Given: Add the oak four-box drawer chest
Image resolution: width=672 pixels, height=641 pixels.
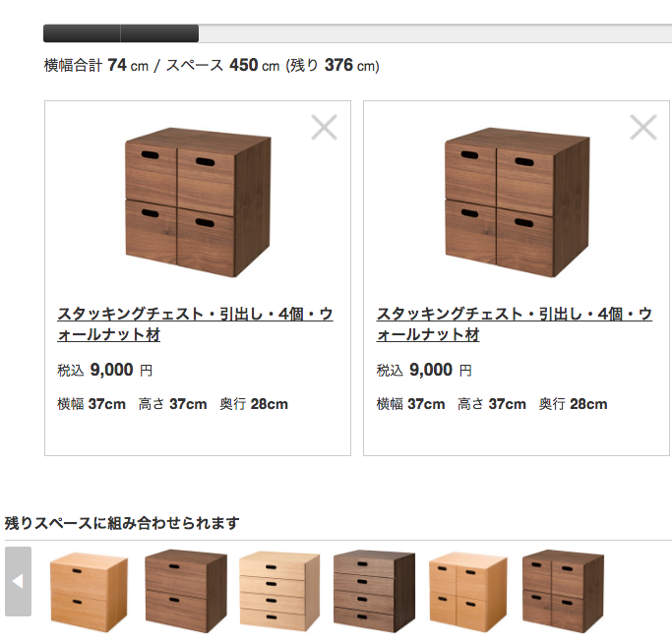Looking at the screenshot, I should pos(468,592).
